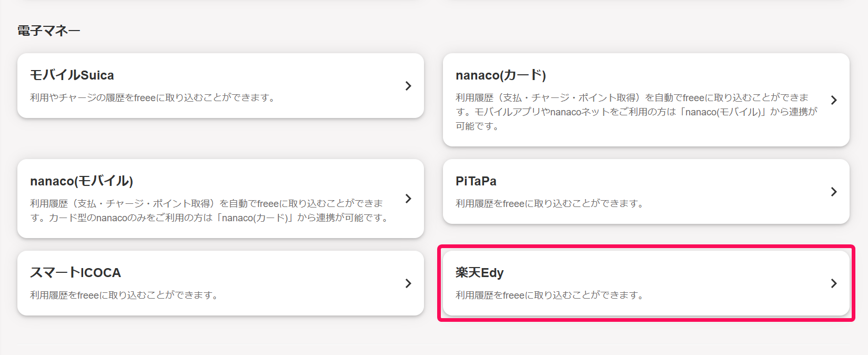Click the description under PiTaPa
868x355 pixels.
(550, 203)
